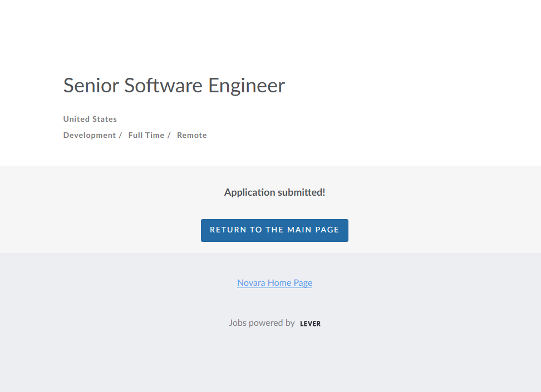541x392 pixels.
Task: Click the Full Time commitment label
Action: (x=146, y=135)
